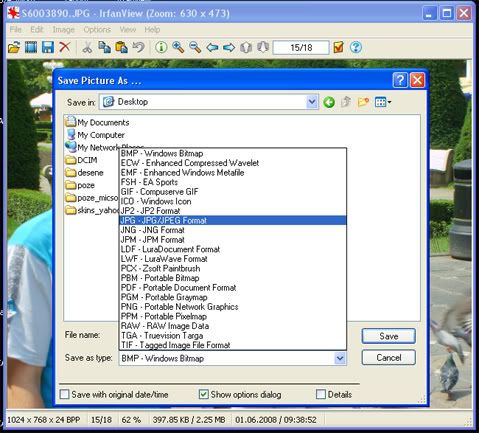Create New Folder icon in dialog
The height and width of the screenshot is (433, 479).
363,102
